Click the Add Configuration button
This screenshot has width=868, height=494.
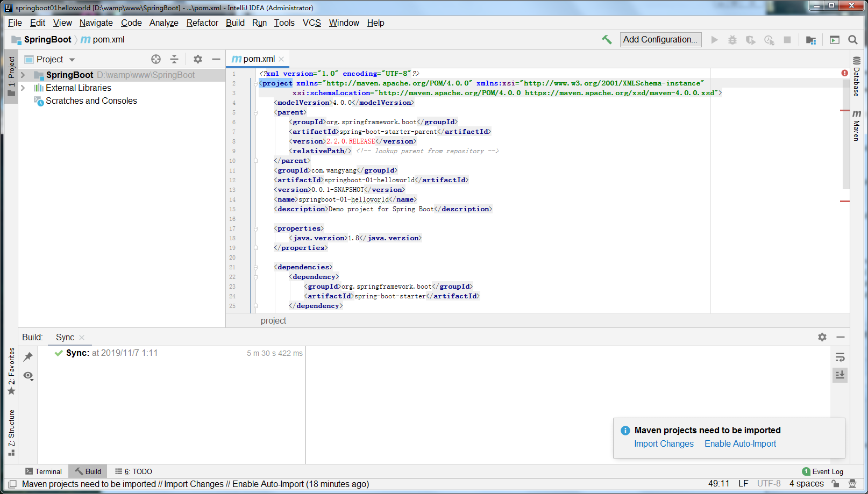660,40
